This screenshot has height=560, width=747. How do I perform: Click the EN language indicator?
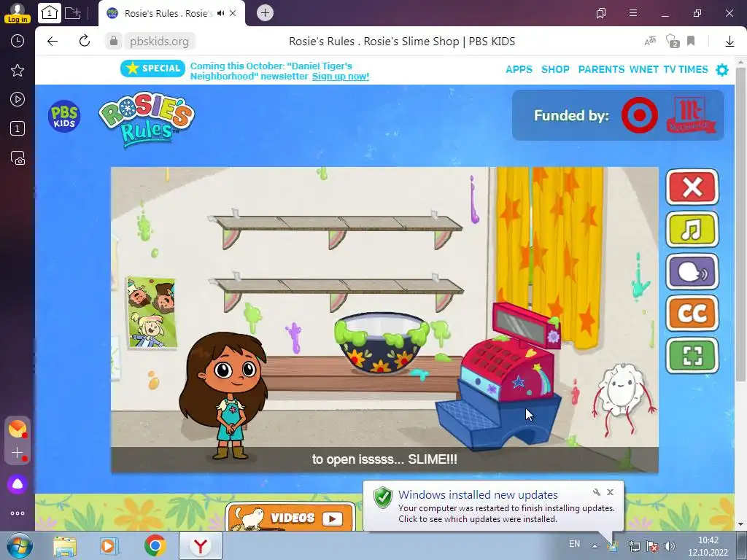[575, 544]
